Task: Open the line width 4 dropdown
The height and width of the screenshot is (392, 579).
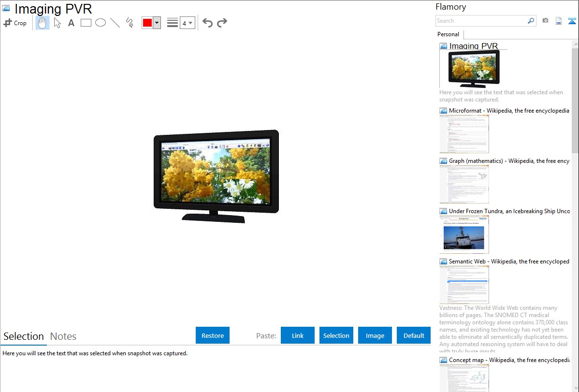Action: [x=188, y=23]
